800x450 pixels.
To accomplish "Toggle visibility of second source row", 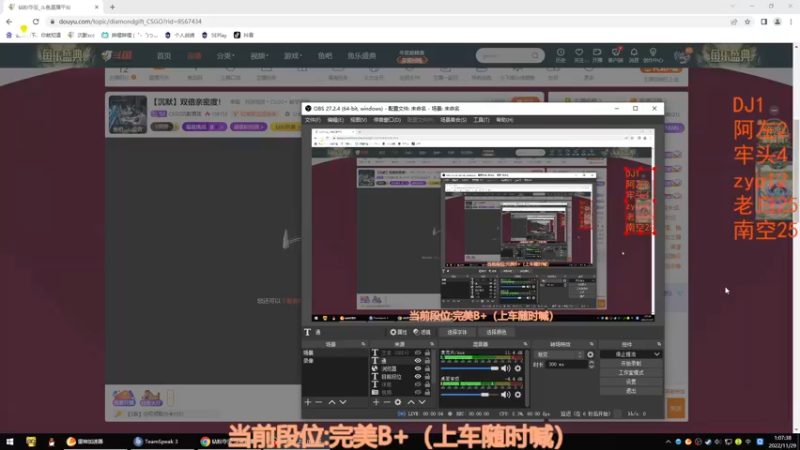I will click(x=418, y=361).
